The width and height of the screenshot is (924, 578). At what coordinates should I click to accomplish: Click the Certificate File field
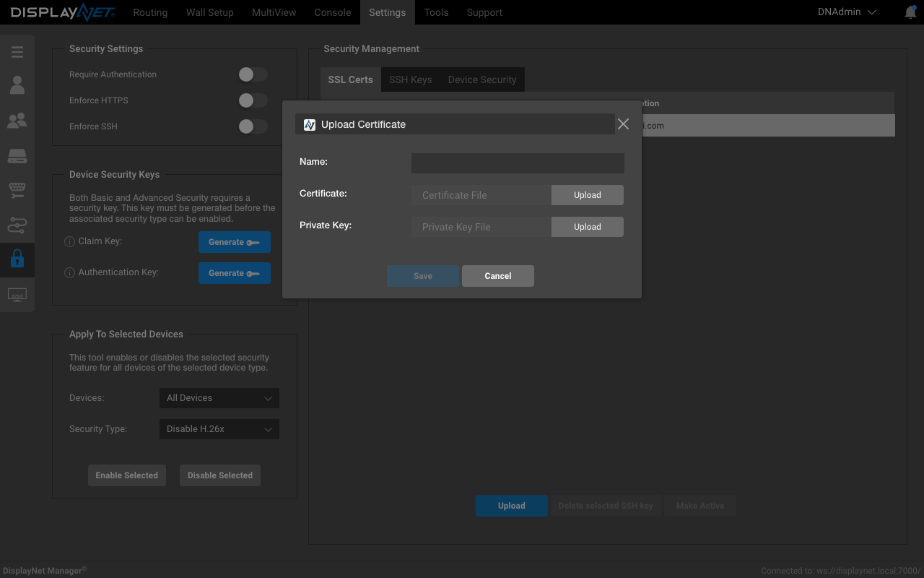pos(481,195)
